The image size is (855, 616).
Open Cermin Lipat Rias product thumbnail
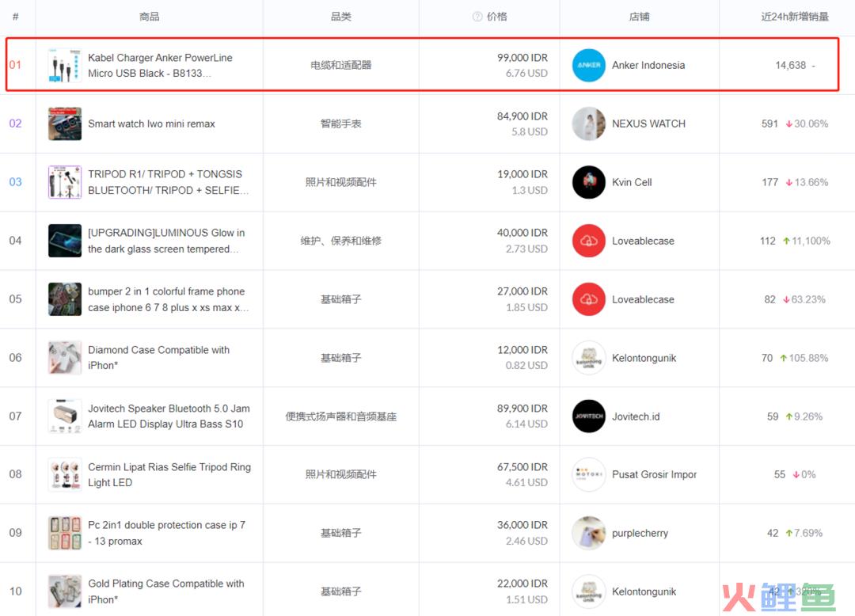point(64,474)
